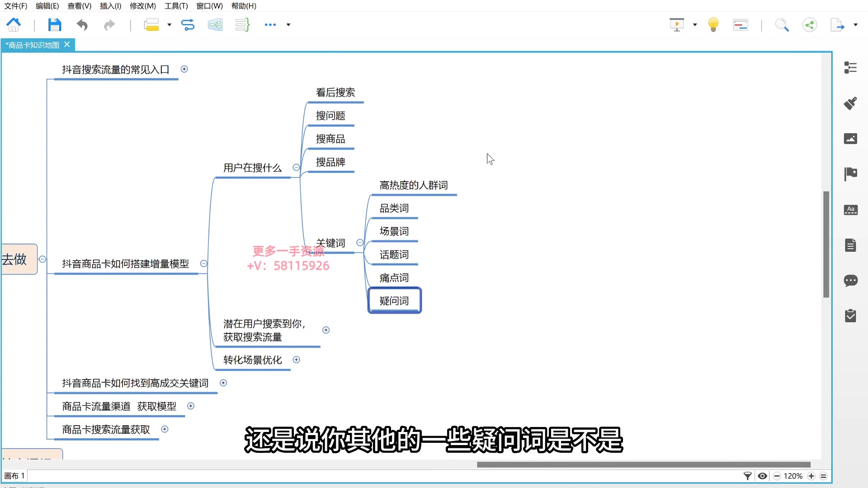Zoom out with the minus button
Screen dimensions: 868x488
pos(777,476)
